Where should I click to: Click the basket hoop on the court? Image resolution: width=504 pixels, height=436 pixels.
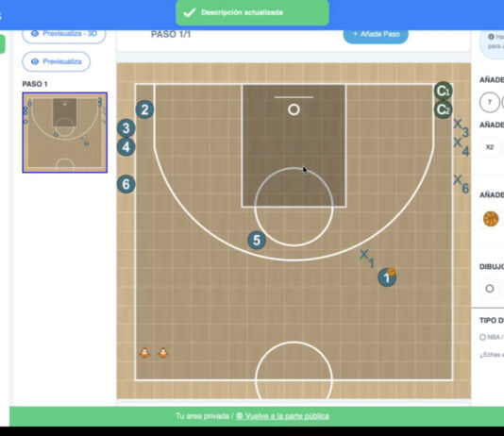(294, 109)
